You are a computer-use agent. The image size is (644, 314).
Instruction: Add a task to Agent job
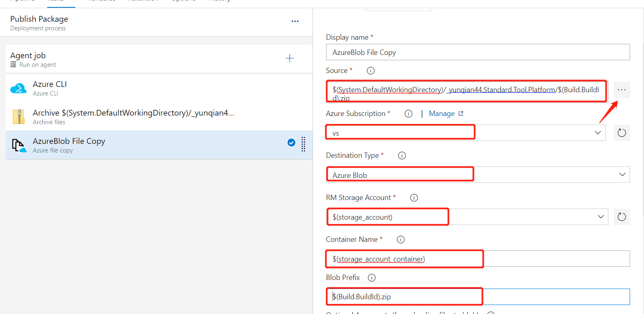[x=290, y=58]
